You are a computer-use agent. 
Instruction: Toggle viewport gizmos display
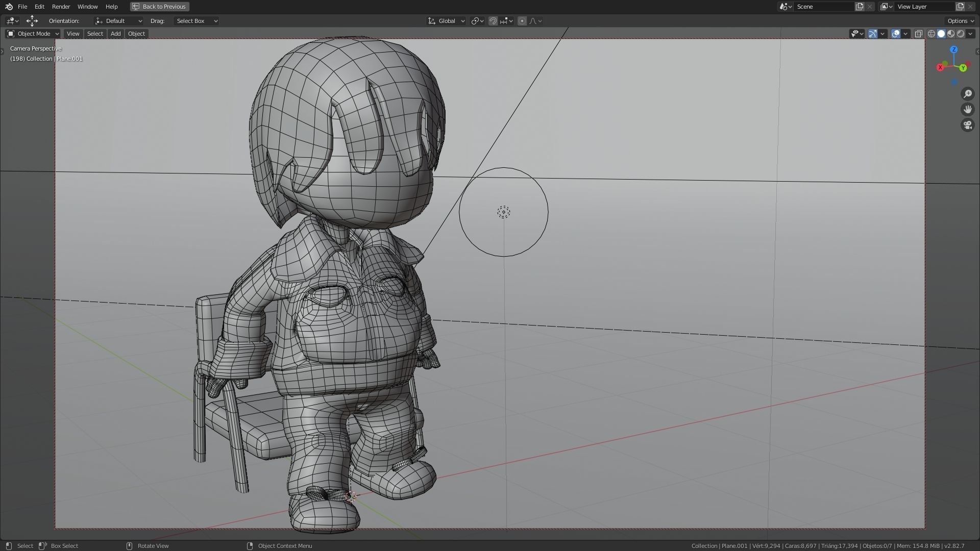click(873, 34)
